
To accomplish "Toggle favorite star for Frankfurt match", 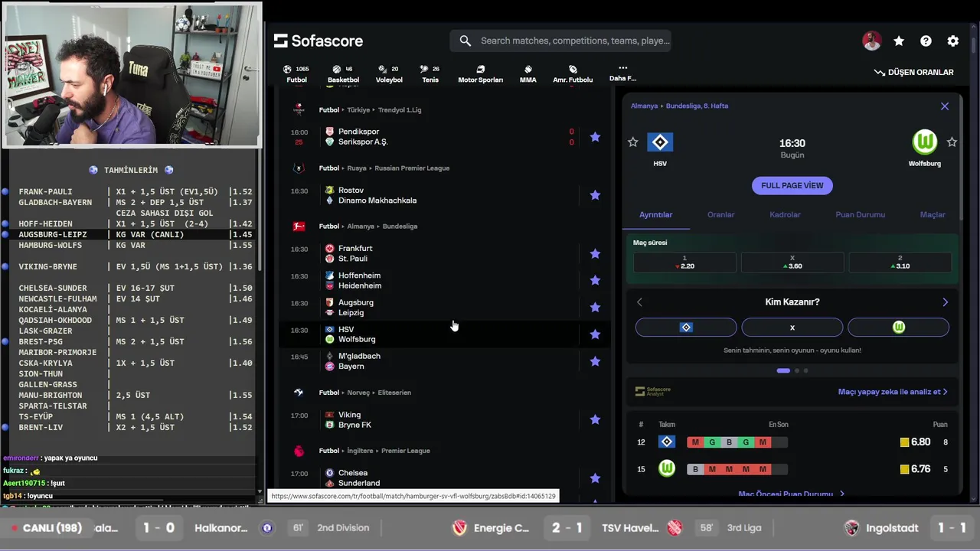I will [x=595, y=253].
